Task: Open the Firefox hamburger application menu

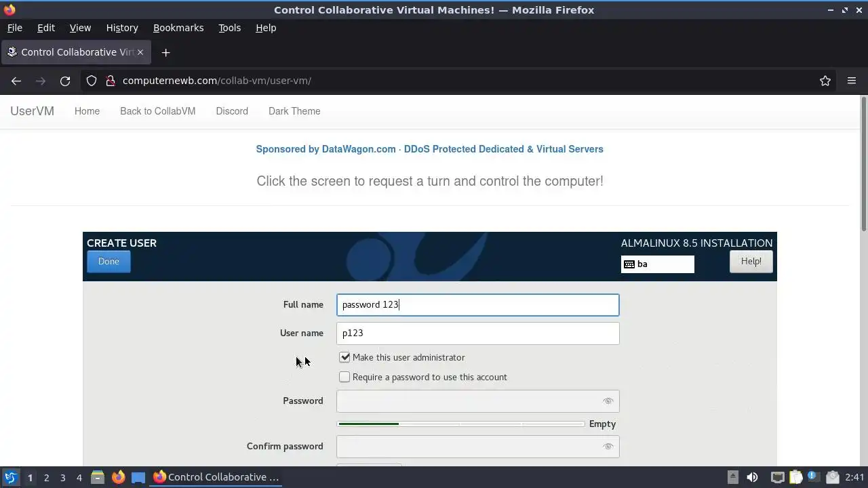Action: (852, 81)
